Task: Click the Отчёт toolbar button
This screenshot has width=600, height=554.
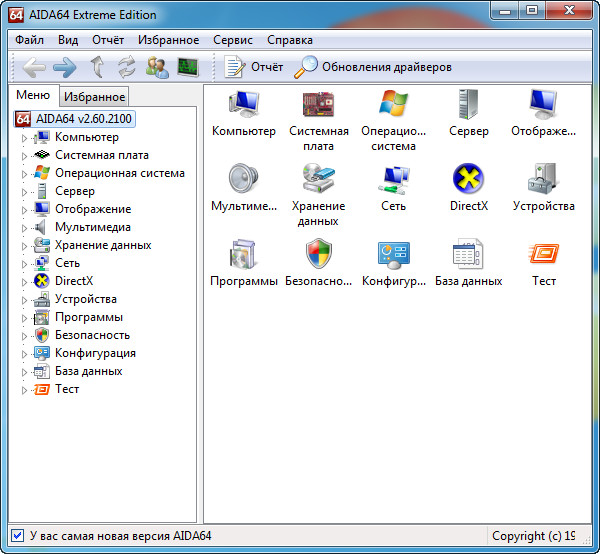Action: click(x=254, y=68)
